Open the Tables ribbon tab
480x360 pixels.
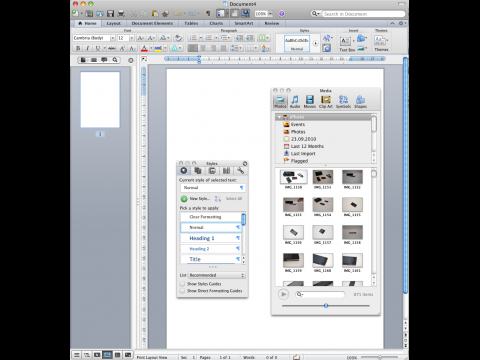(191, 23)
